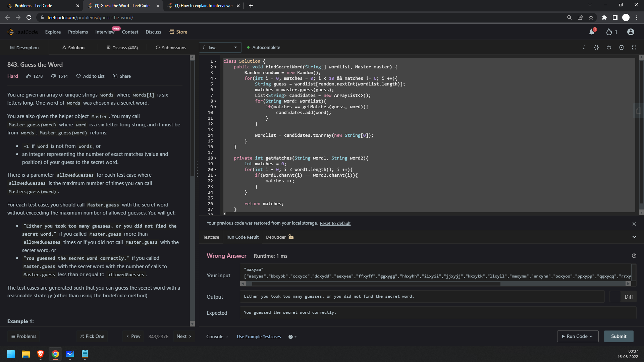
Task: Open the Discuss (408) tab
Action: [x=122, y=48]
